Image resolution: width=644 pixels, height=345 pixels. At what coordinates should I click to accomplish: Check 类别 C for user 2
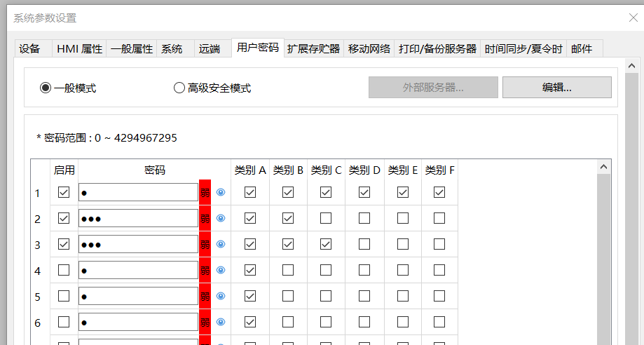[326, 218]
